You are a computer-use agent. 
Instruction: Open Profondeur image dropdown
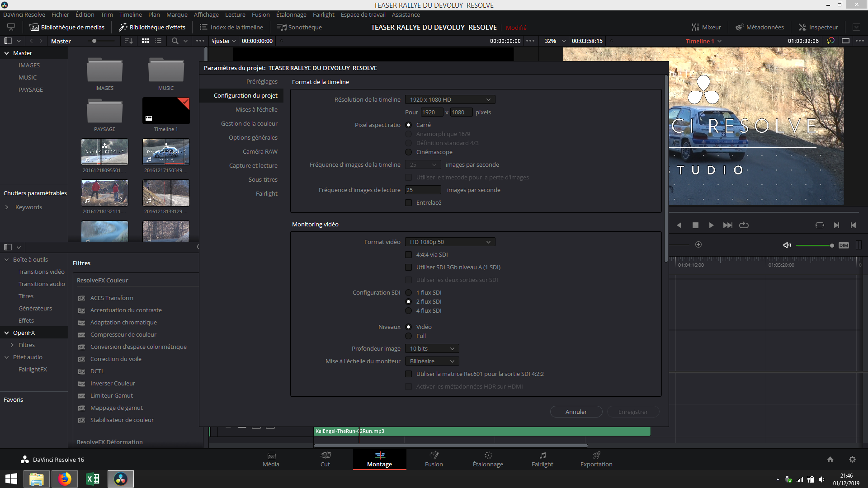(x=432, y=348)
